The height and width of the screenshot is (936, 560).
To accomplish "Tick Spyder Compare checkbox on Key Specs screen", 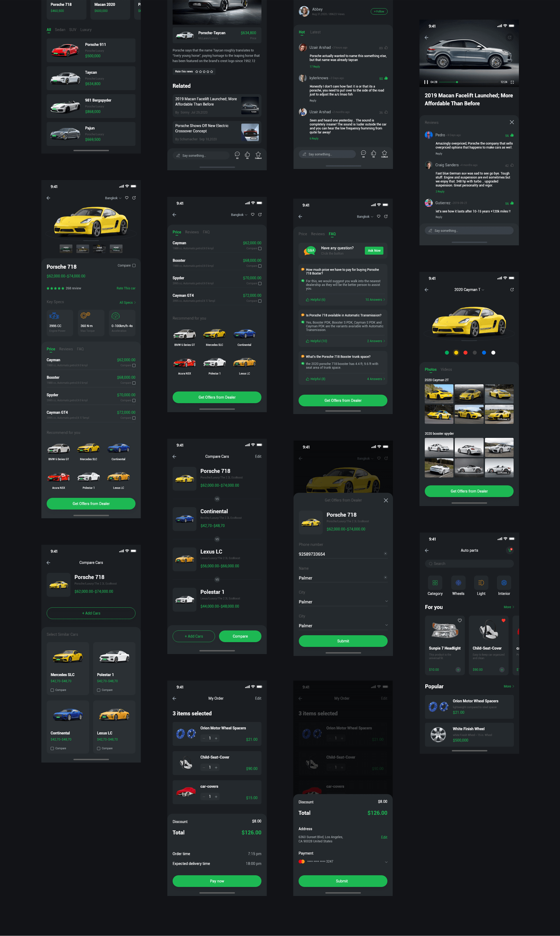I will pyautogui.click(x=134, y=400).
